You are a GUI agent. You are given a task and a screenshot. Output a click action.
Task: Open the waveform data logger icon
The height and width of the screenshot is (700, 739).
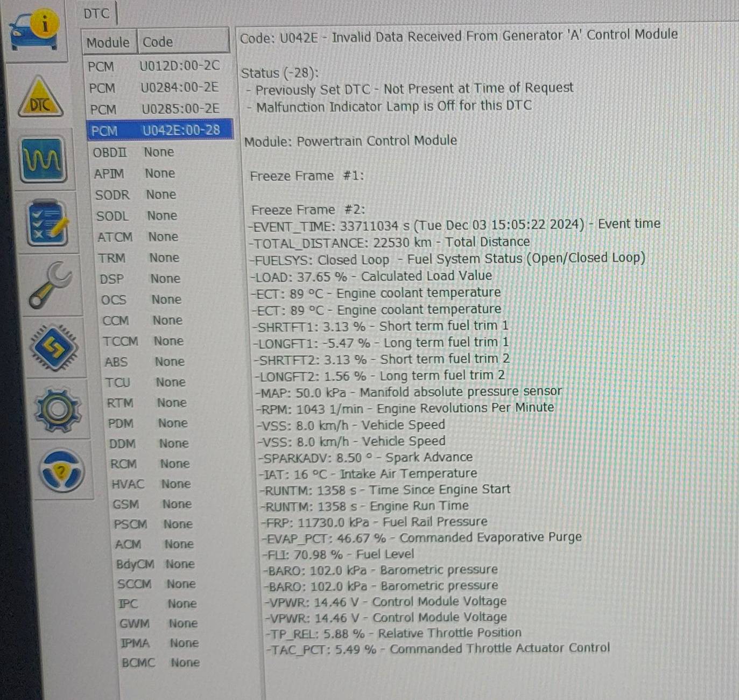[x=44, y=159]
